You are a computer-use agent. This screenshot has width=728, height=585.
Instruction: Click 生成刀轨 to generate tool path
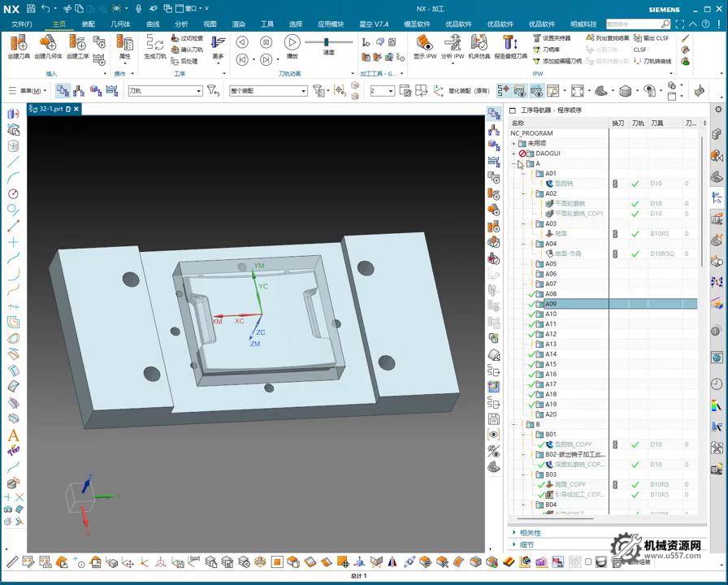coord(154,45)
